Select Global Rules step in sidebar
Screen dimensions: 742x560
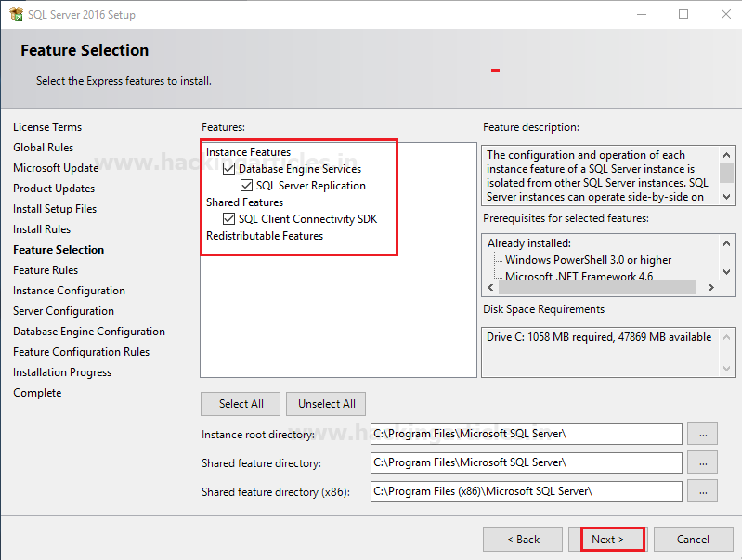point(43,148)
